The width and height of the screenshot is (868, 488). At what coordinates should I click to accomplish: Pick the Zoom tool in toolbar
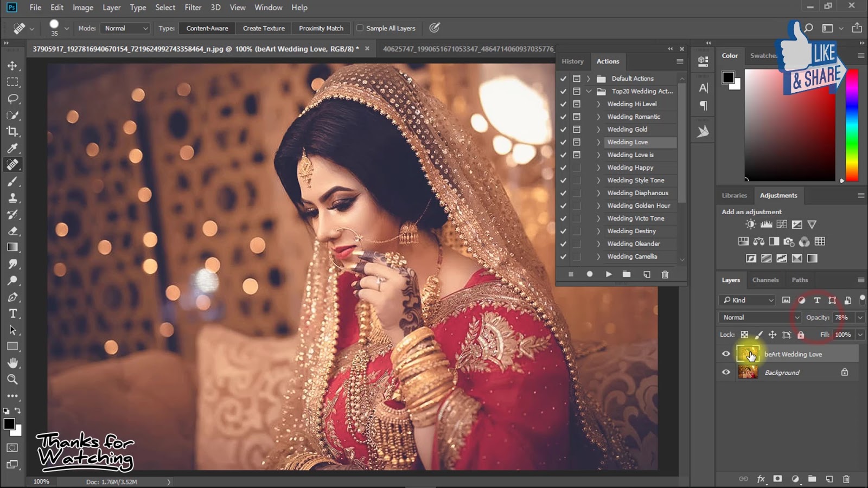pos(12,380)
